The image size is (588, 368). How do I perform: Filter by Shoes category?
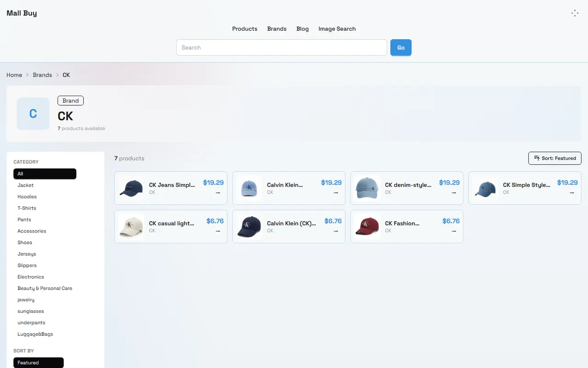(x=25, y=243)
